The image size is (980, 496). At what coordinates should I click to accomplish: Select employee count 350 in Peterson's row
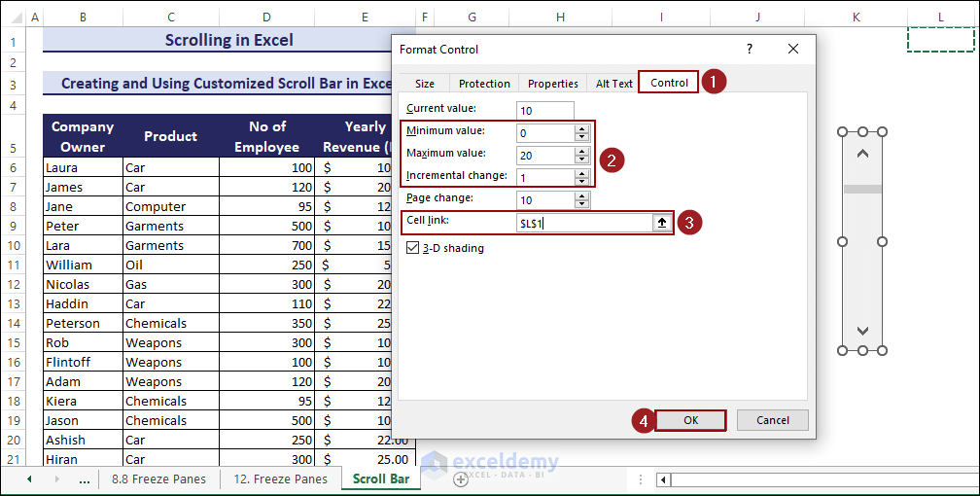(x=266, y=323)
